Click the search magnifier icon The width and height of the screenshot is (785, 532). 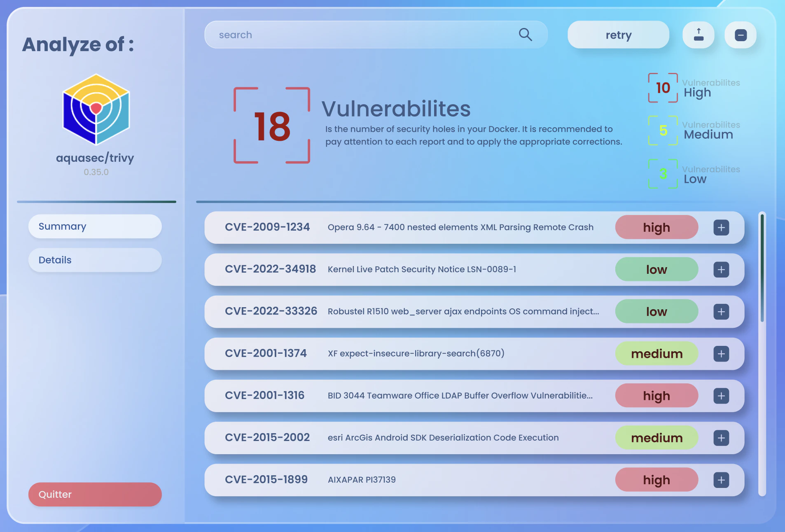pos(525,35)
